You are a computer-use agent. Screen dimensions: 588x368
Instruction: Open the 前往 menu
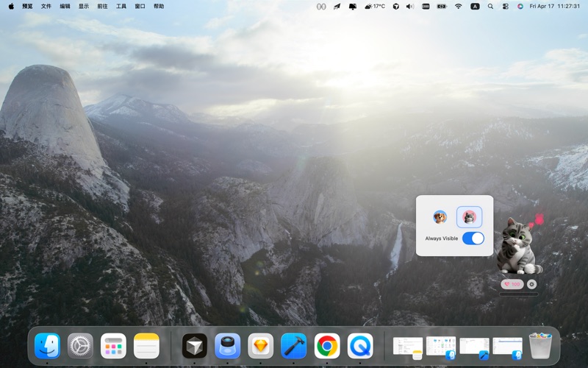102,7
